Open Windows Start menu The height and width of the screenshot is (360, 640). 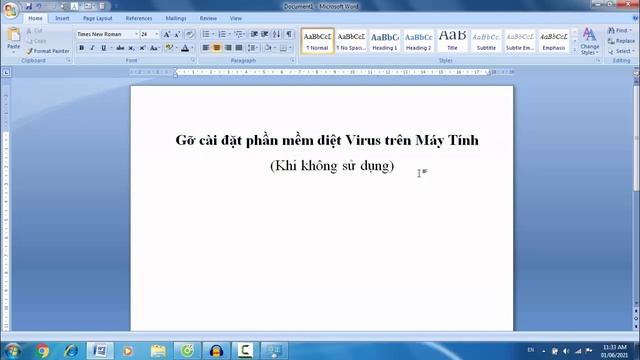point(12,351)
